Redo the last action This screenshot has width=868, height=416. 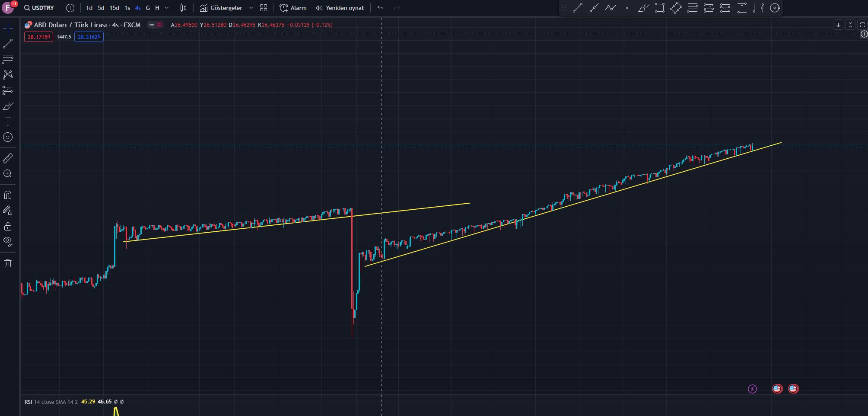(x=397, y=8)
